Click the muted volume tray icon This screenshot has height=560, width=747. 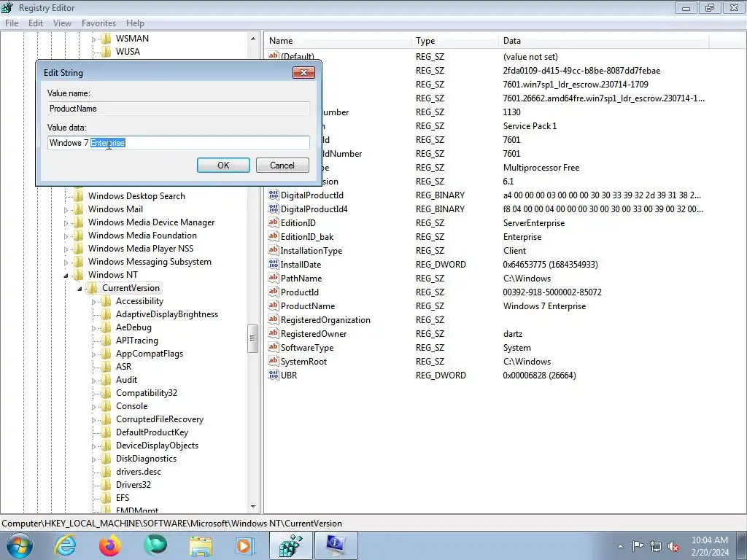(x=673, y=547)
